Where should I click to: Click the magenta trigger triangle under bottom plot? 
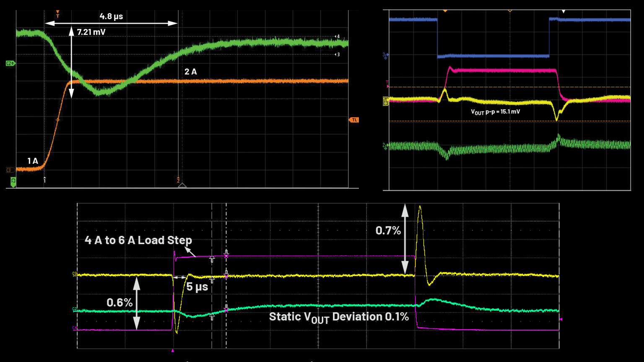click(173, 350)
